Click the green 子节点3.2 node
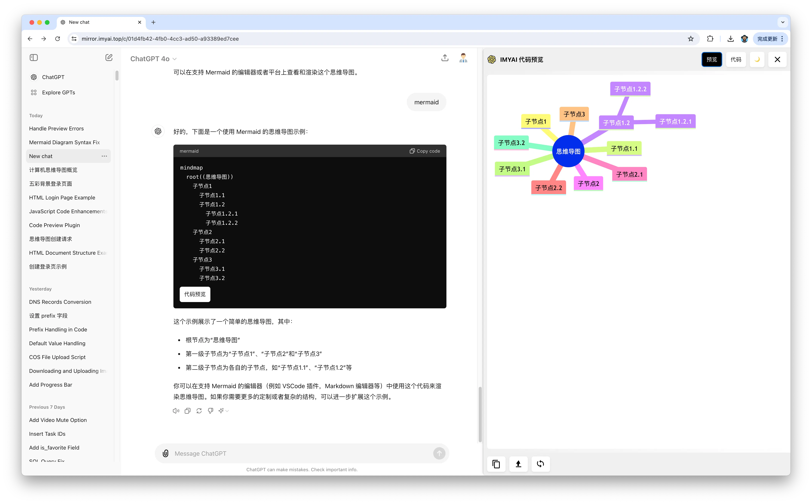812x504 pixels. pos(511,143)
